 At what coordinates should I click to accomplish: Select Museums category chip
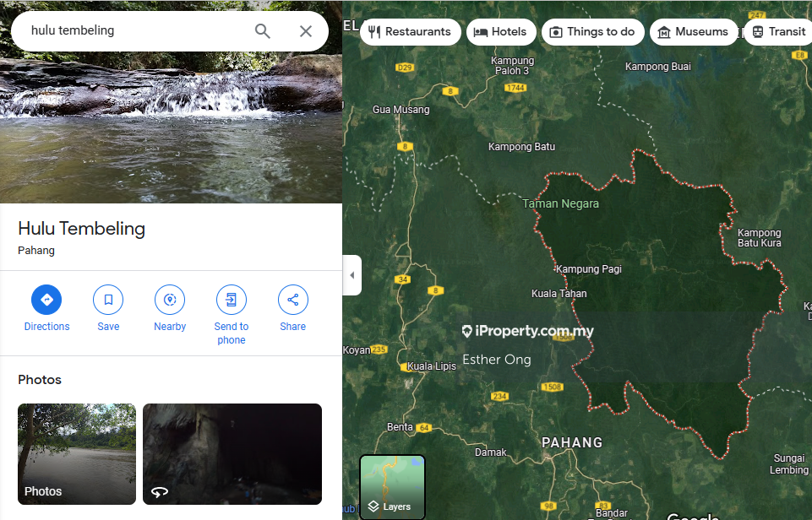(693, 32)
